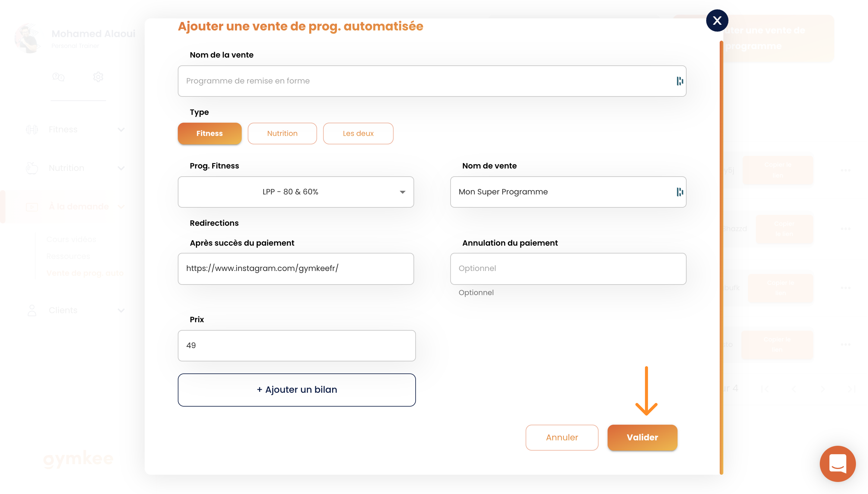Select the Les deux type option

[358, 133]
